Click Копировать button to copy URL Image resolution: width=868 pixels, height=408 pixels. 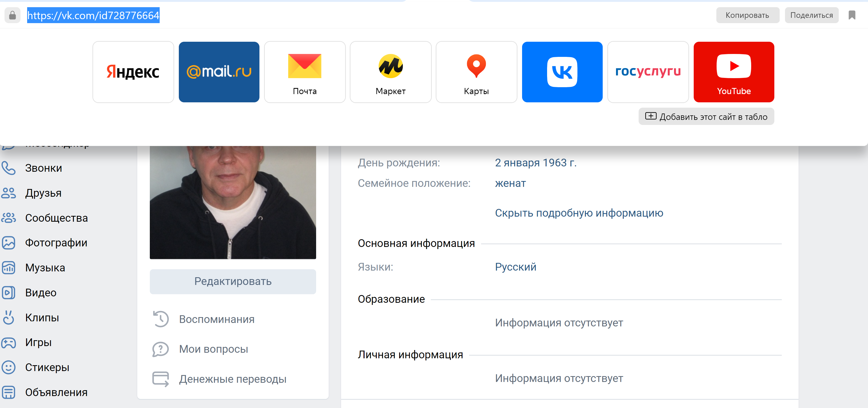(x=747, y=15)
